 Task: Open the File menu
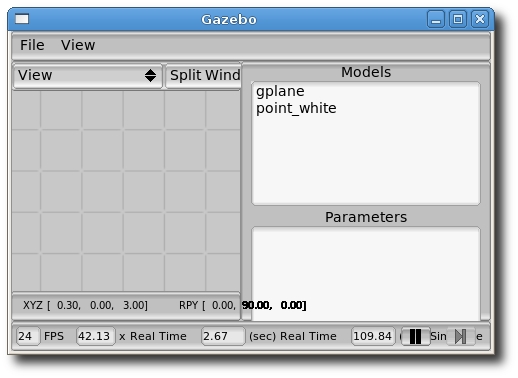click(32, 45)
